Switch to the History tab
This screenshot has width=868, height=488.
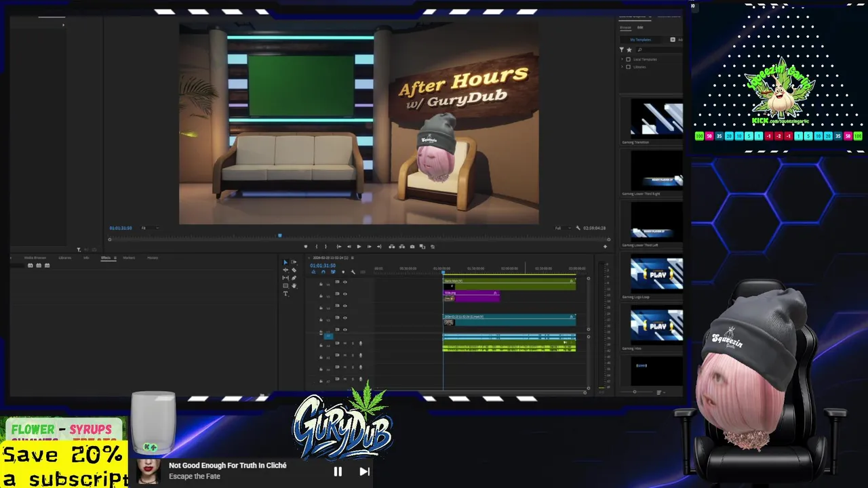click(x=153, y=258)
